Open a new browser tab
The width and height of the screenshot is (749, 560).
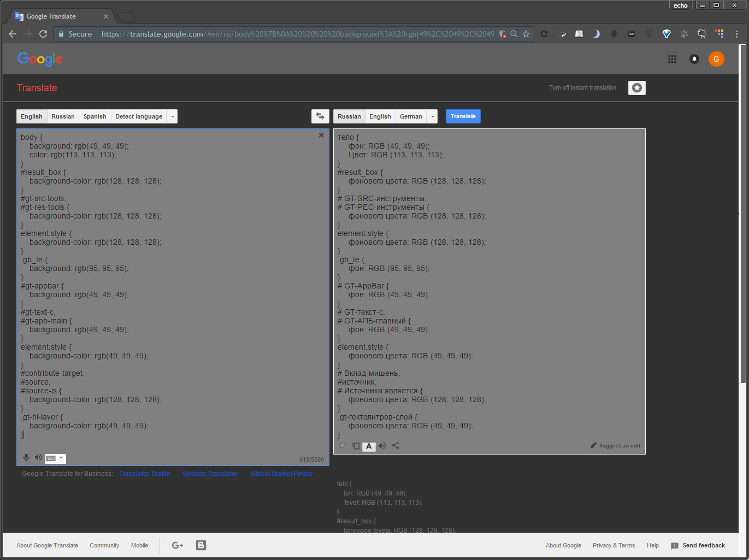pos(126,16)
